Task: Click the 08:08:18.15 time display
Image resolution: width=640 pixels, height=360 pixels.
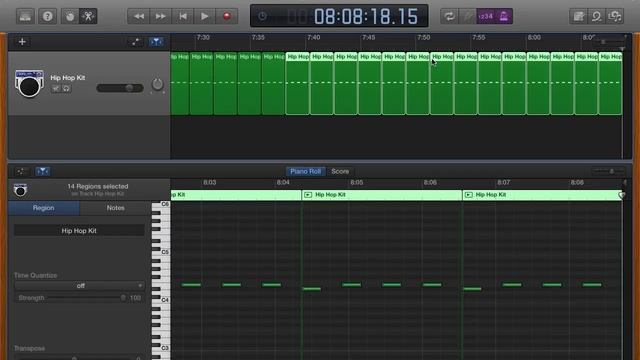Action: (366, 17)
